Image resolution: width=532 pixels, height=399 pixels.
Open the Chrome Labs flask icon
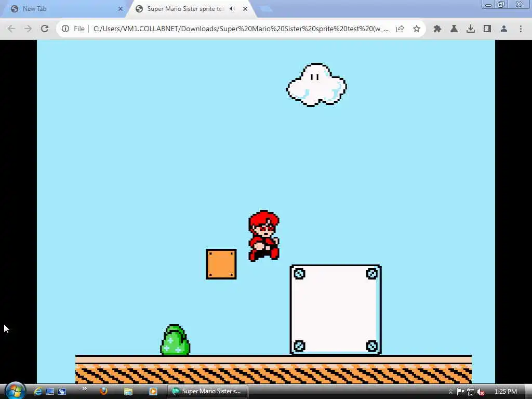point(454,29)
